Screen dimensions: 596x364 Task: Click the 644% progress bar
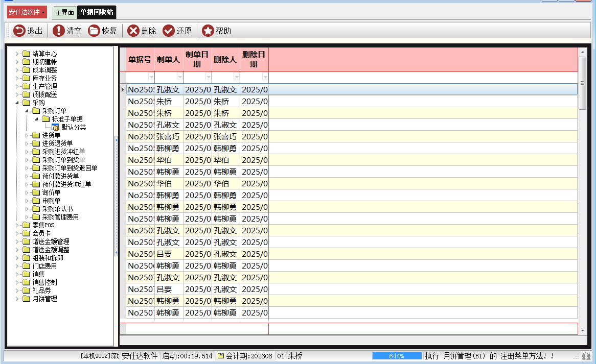[x=397, y=356]
